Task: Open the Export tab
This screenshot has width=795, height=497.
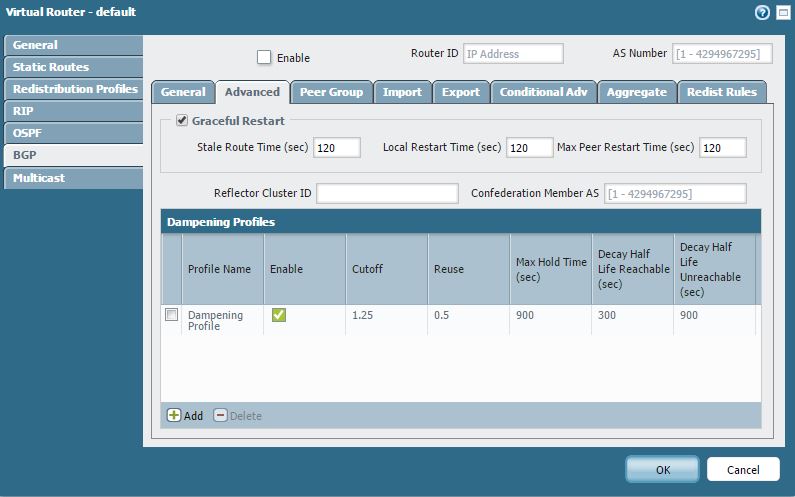Action: click(x=461, y=92)
